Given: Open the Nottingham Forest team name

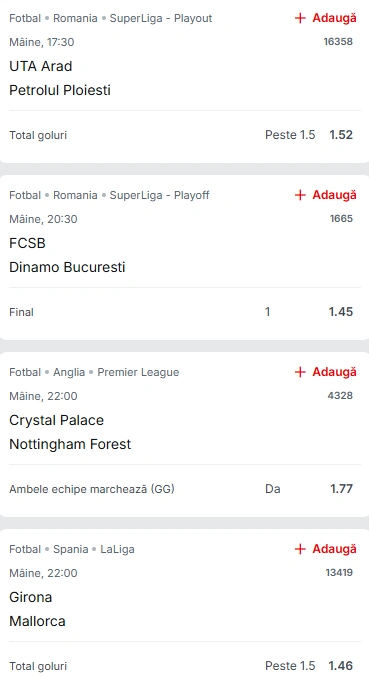Looking at the screenshot, I should (x=70, y=444).
